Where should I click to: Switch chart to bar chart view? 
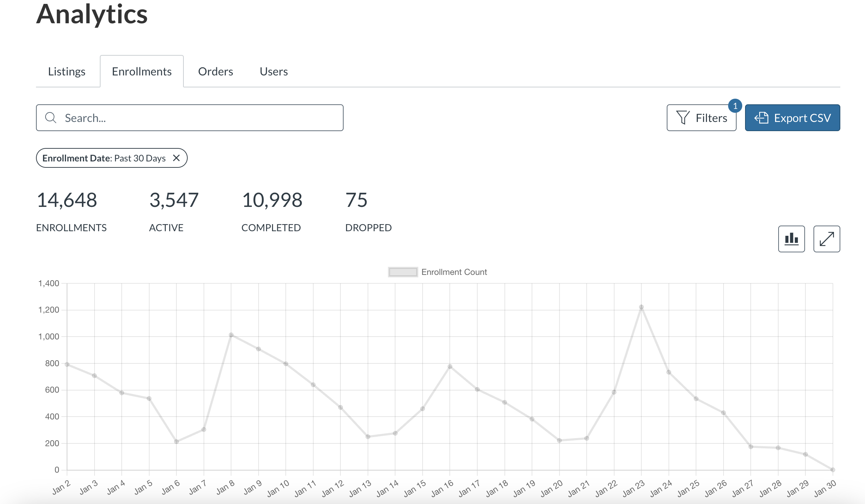pos(791,239)
